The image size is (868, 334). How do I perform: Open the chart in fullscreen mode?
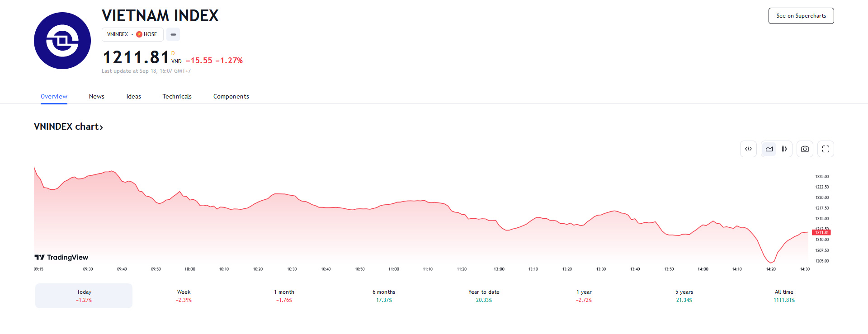pyautogui.click(x=826, y=149)
